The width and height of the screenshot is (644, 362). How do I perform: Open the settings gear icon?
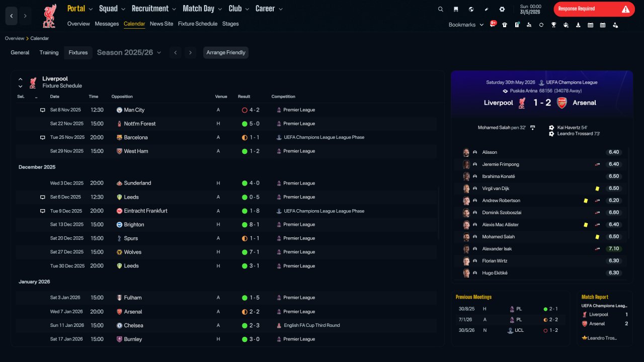pos(502,9)
